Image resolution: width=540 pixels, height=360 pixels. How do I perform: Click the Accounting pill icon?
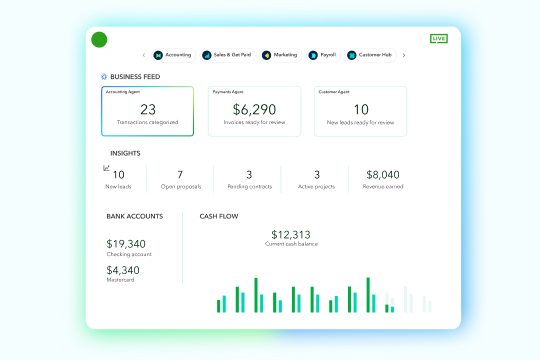coord(158,55)
